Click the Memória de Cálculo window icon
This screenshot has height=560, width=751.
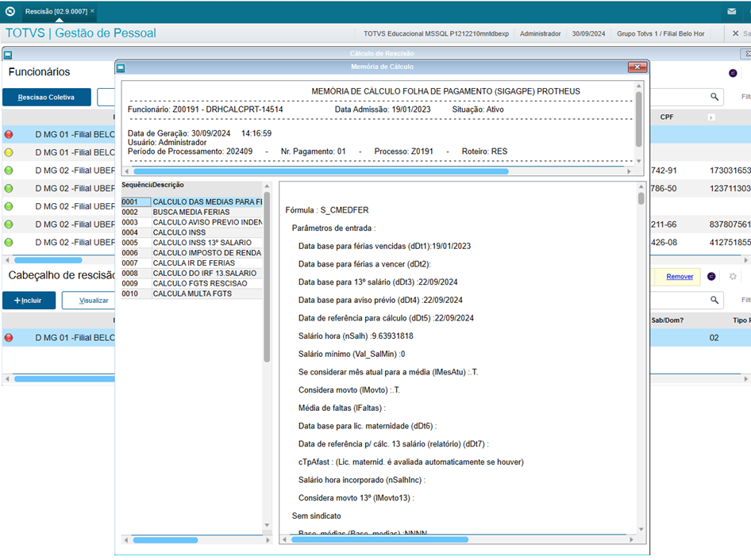click(121, 68)
